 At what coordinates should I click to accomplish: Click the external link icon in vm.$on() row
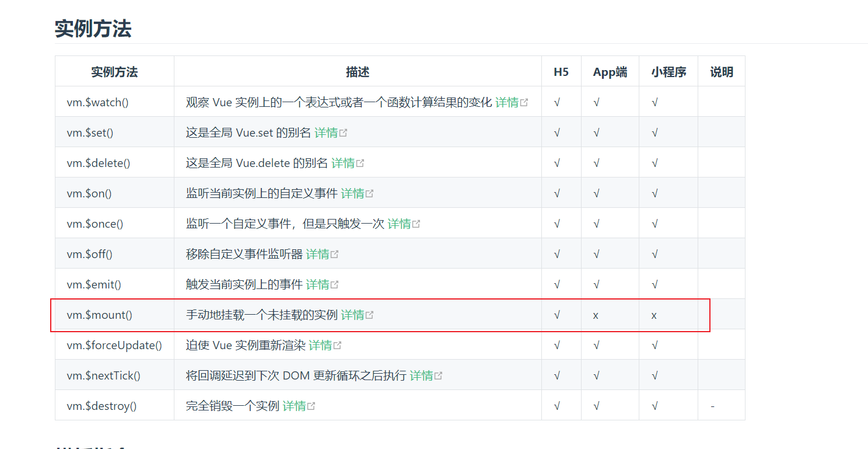369,194
